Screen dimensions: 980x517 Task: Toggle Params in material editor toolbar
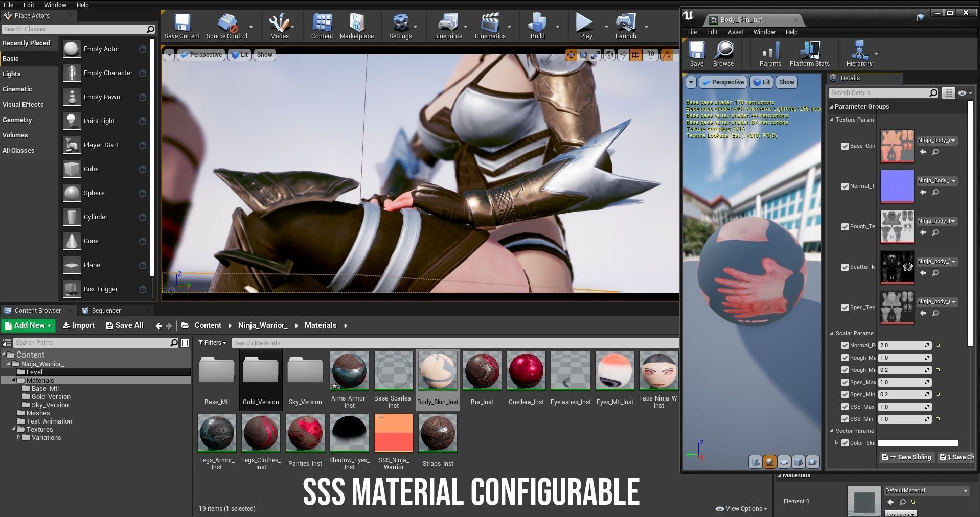pyautogui.click(x=770, y=54)
